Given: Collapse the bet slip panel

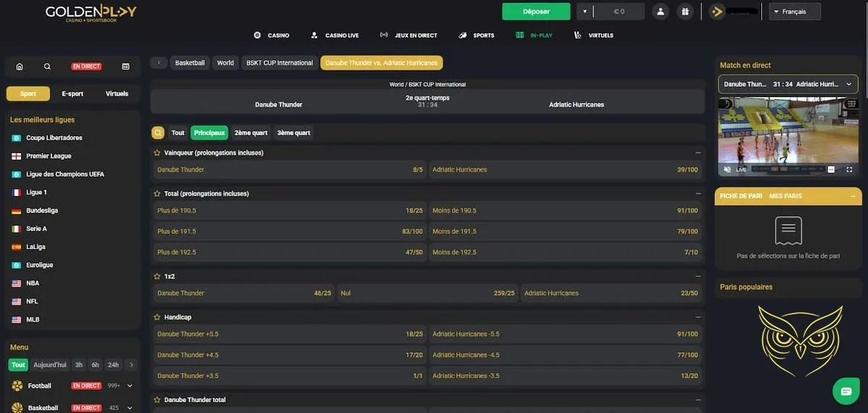Looking at the screenshot, I should click(853, 196).
